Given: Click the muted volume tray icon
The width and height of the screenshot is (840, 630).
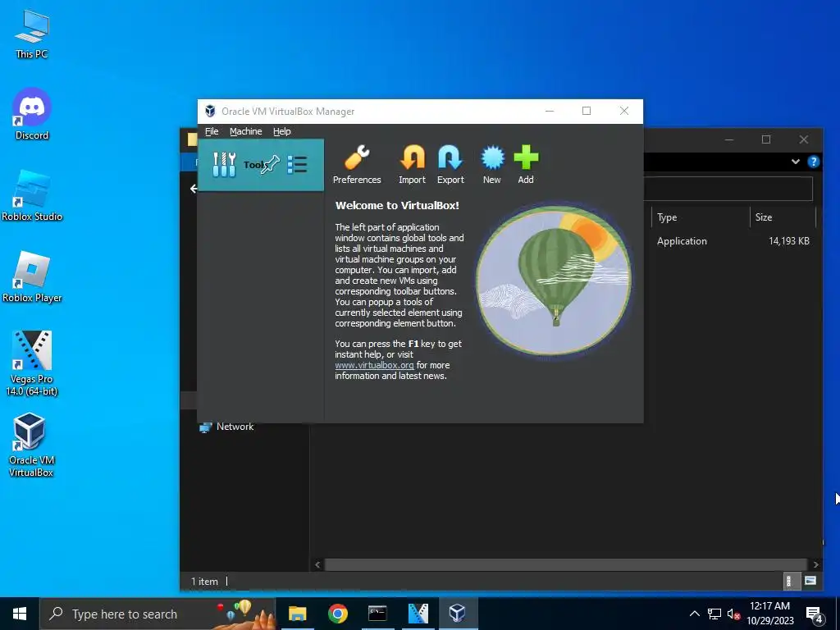Looking at the screenshot, I should (733, 614).
